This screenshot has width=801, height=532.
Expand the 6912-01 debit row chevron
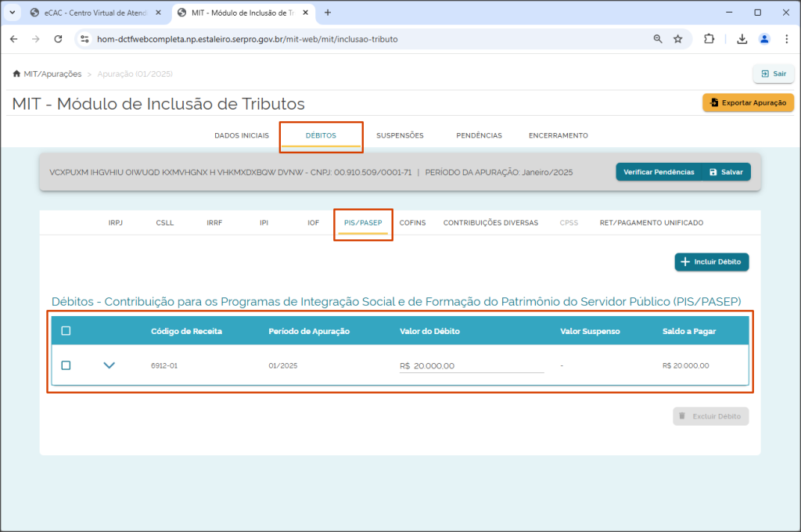coord(110,365)
